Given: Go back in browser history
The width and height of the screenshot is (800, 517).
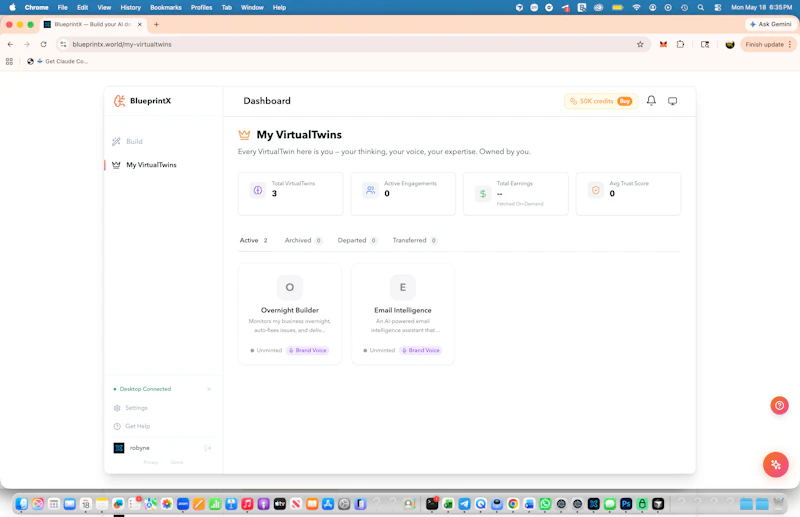Looking at the screenshot, I should point(10,44).
